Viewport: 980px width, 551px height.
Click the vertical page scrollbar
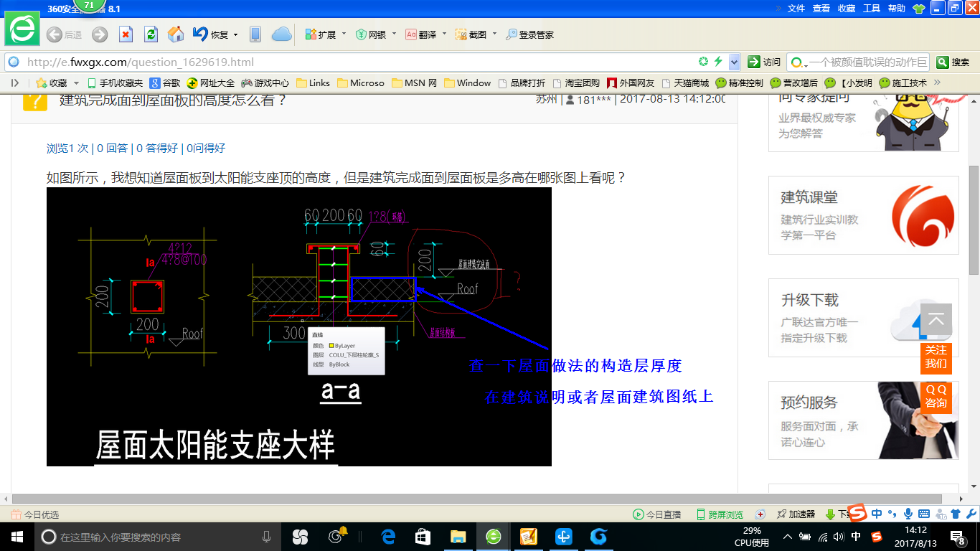[x=974, y=220]
